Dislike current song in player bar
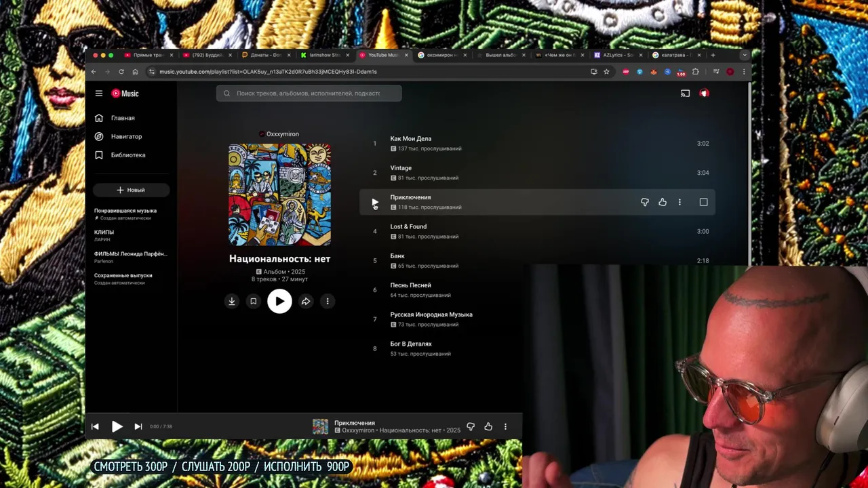 [x=471, y=426]
